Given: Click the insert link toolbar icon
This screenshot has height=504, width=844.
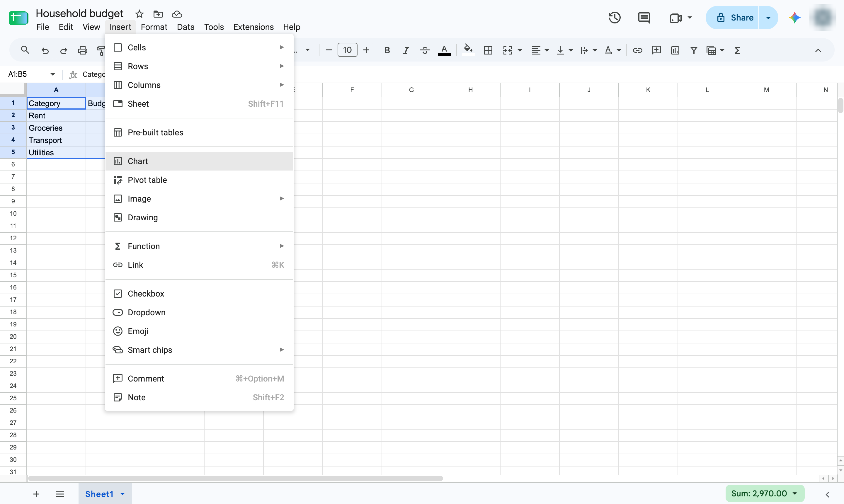Looking at the screenshot, I should tap(637, 50).
